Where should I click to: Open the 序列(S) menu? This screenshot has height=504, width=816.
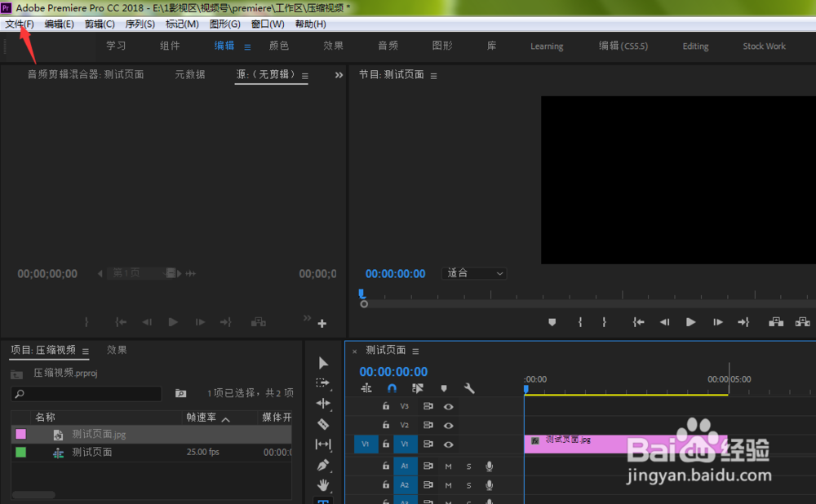[140, 24]
